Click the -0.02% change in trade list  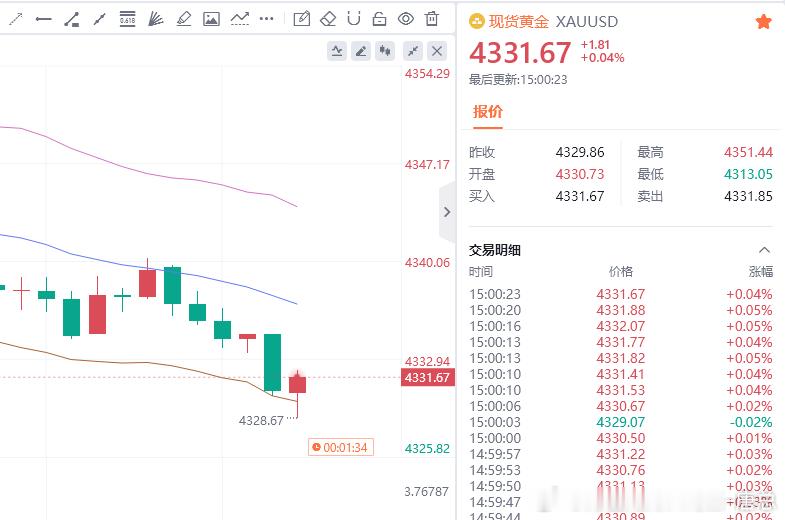750,422
